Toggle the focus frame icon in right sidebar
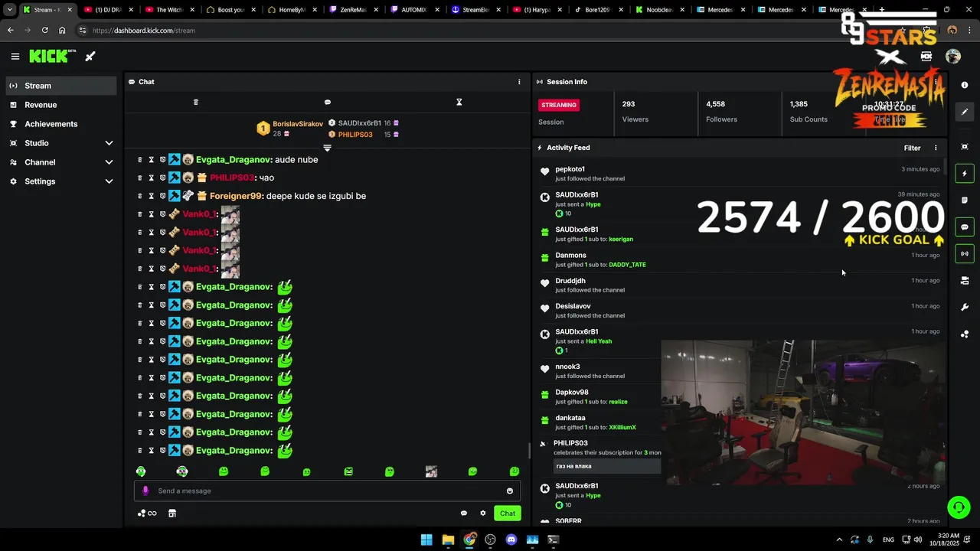980x551 pixels. [965, 147]
